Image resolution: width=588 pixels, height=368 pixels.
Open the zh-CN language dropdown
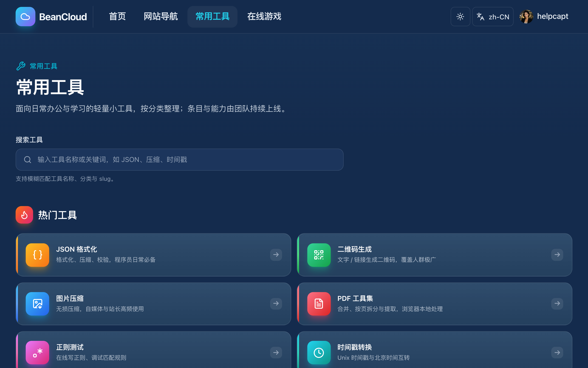coord(493,17)
